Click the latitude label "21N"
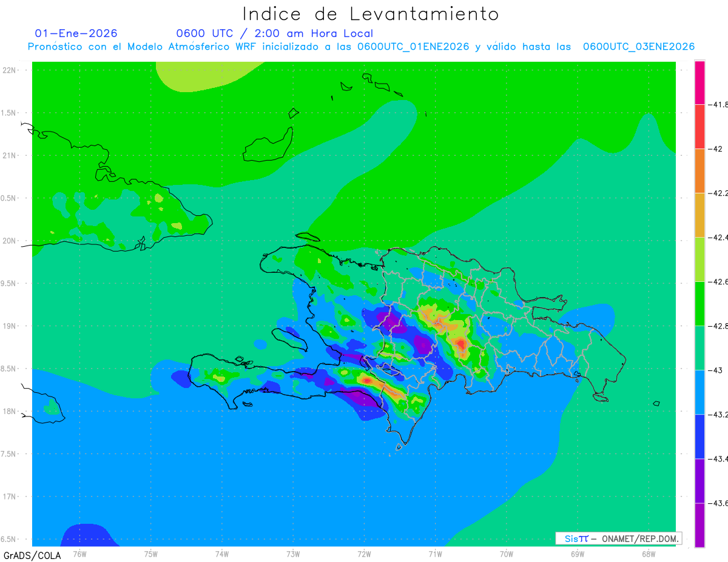The width and height of the screenshot is (728, 562). [x=10, y=155]
